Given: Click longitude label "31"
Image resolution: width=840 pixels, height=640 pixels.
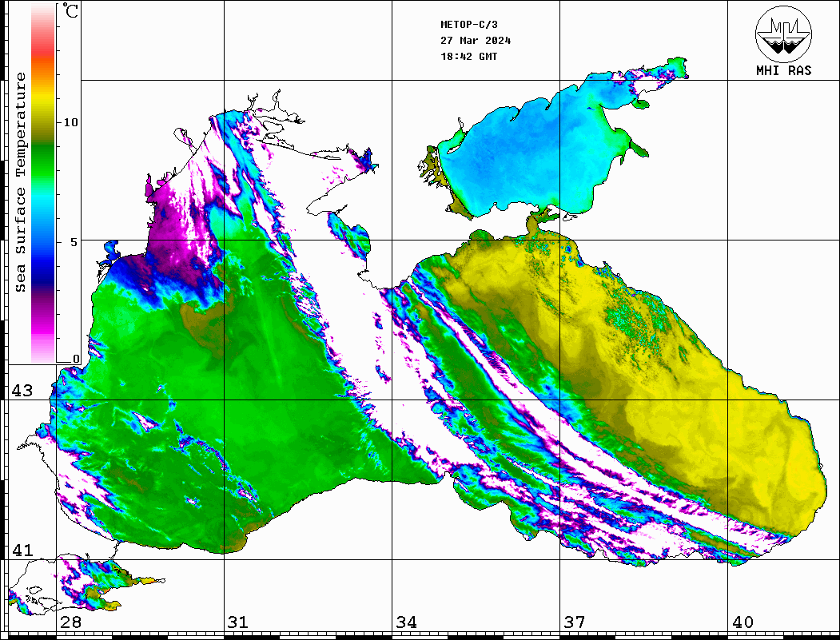Looking at the screenshot, I should click(238, 622).
